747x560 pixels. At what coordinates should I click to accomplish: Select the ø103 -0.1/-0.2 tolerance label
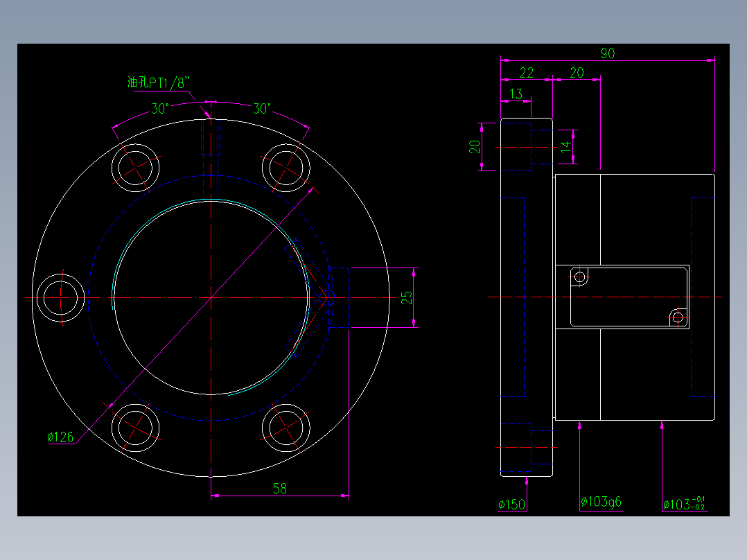[x=684, y=503]
